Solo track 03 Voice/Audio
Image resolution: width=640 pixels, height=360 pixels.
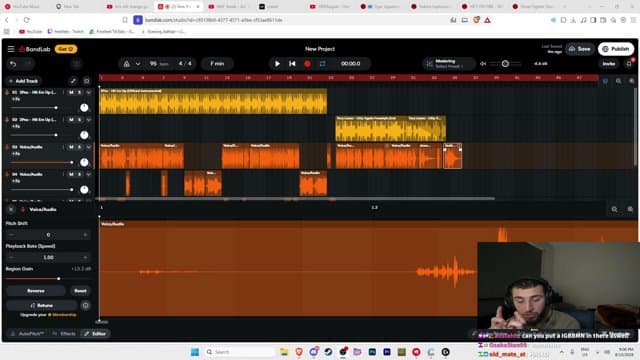pyautogui.click(x=80, y=147)
